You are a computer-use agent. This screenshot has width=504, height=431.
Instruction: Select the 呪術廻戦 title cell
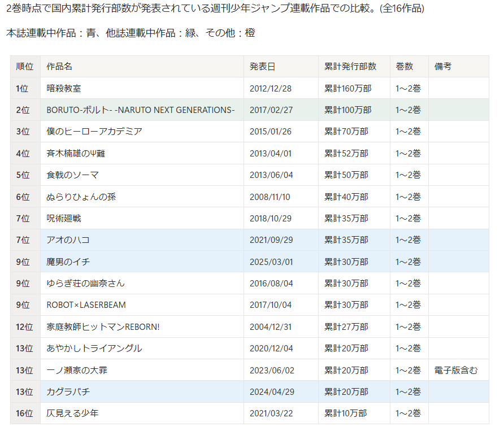[64, 218]
